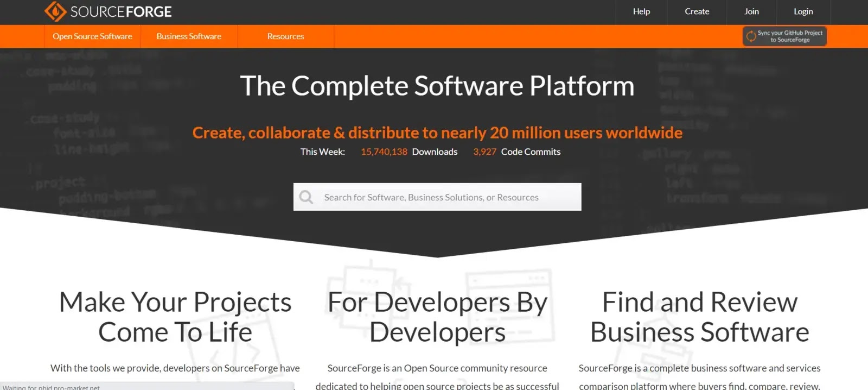Click Sync your GitHub Project button
This screenshot has width=868, height=390.
coord(784,36)
